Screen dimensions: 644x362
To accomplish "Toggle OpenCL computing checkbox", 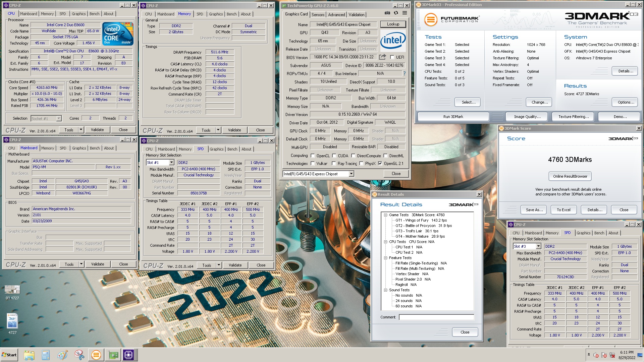I will click(x=313, y=156).
